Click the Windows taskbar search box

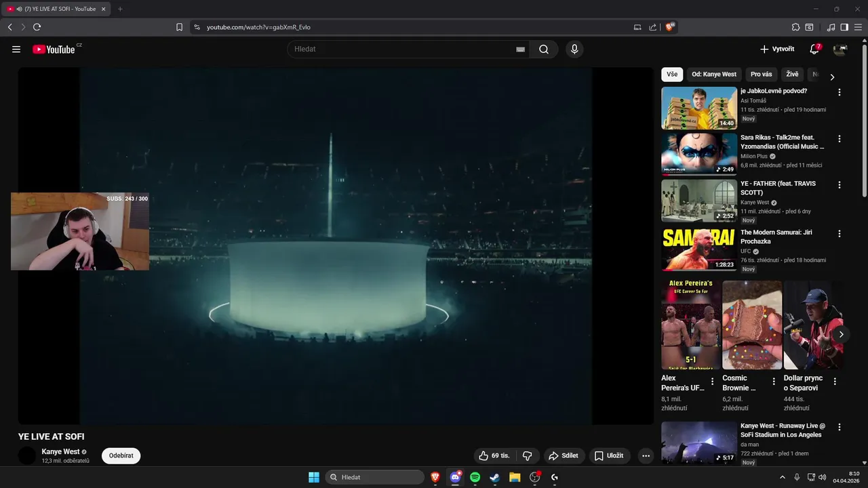click(x=375, y=477)
